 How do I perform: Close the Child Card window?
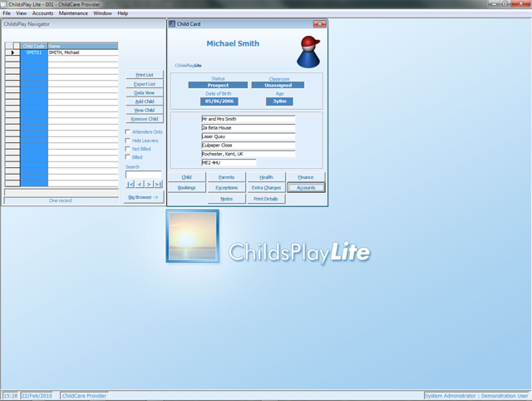point(319,24)
